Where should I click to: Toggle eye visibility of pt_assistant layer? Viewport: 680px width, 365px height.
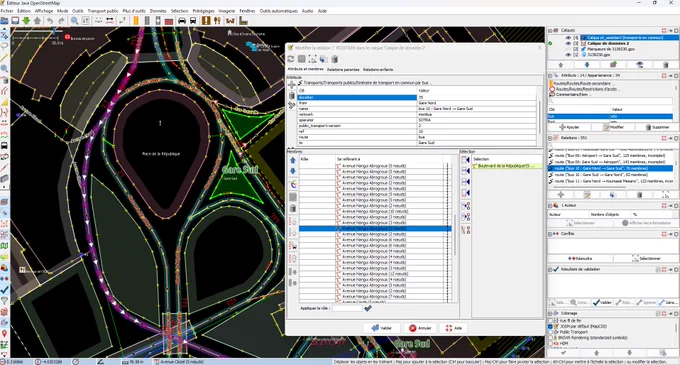pos(568,38)
